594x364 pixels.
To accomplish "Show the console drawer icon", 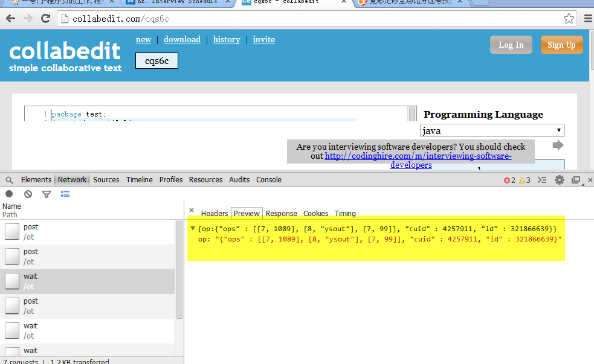I will (x=542, y=180).
